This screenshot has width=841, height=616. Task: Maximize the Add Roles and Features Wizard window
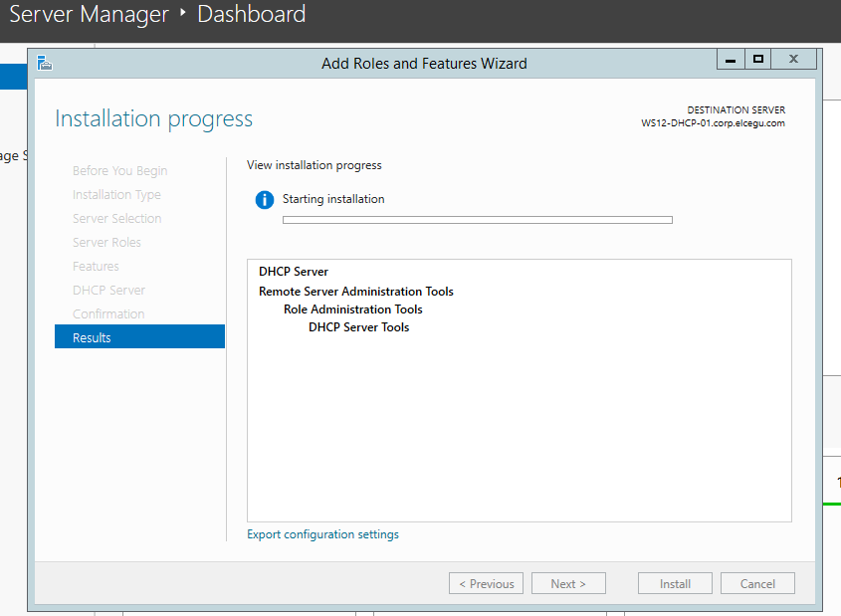(758, 60)
